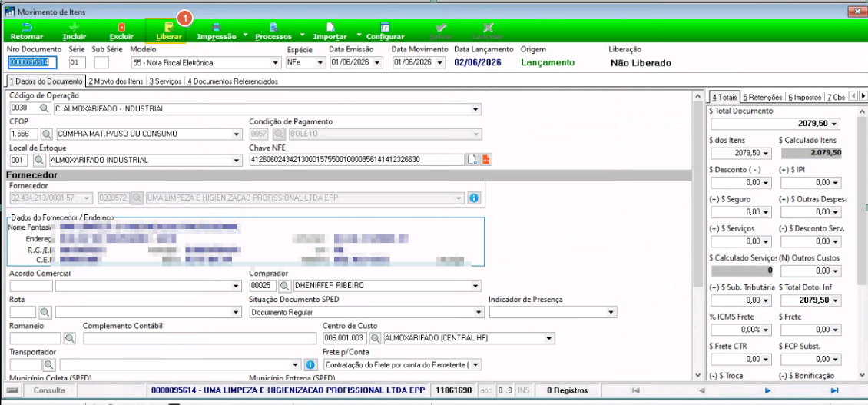Expand the Impressão dropdown arrow
868x405 pixels.
click(x=245, y=35)
